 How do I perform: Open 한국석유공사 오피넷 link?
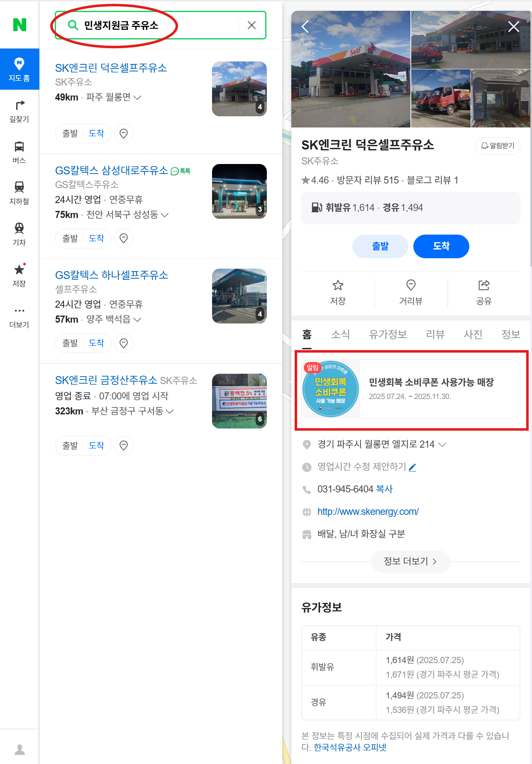(350, 747)
